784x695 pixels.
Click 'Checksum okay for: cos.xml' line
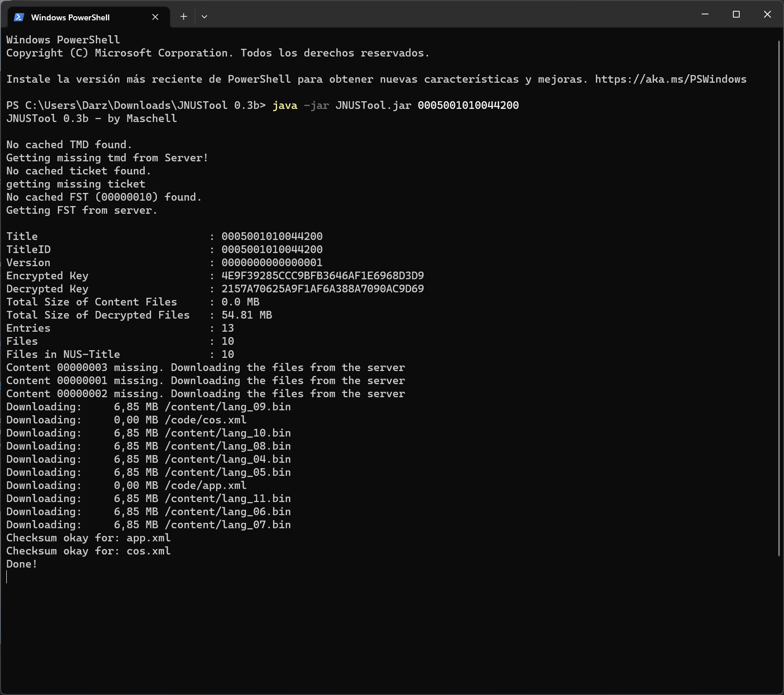tap(89, 551)
